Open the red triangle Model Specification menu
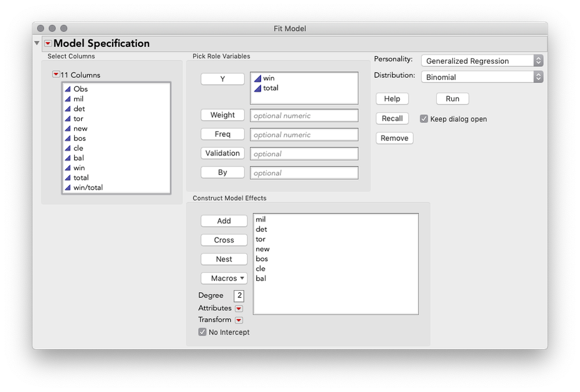 [48, 43]
